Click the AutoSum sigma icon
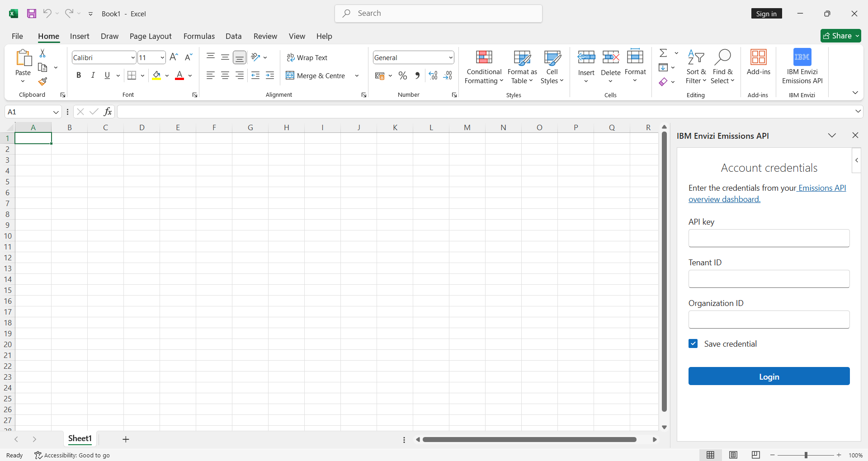 [663, 53]
